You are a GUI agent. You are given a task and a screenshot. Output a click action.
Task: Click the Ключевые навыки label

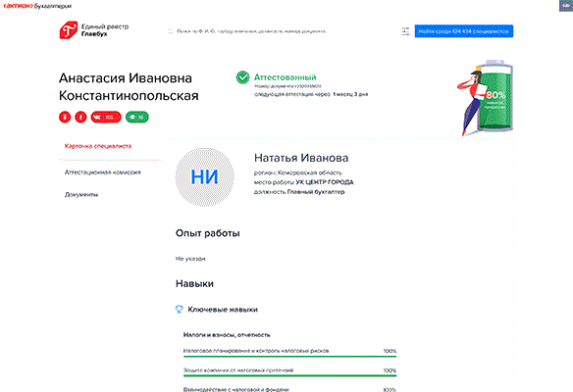click(x=223, y=310)
